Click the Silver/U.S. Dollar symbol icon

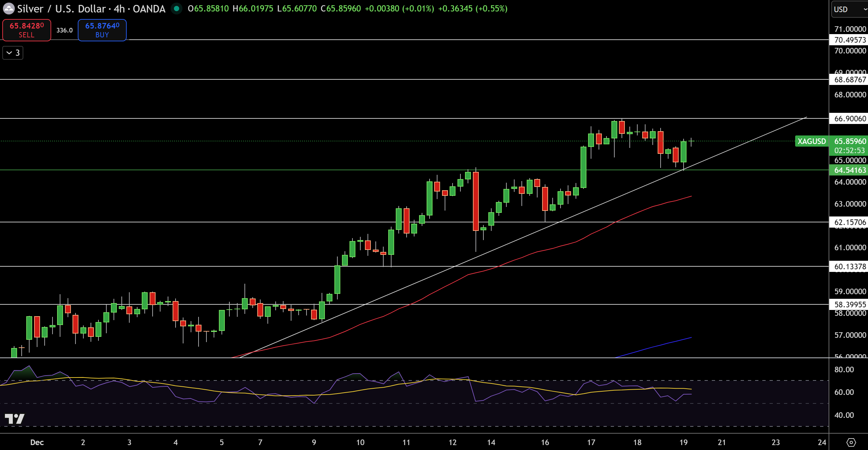(9, 9)
